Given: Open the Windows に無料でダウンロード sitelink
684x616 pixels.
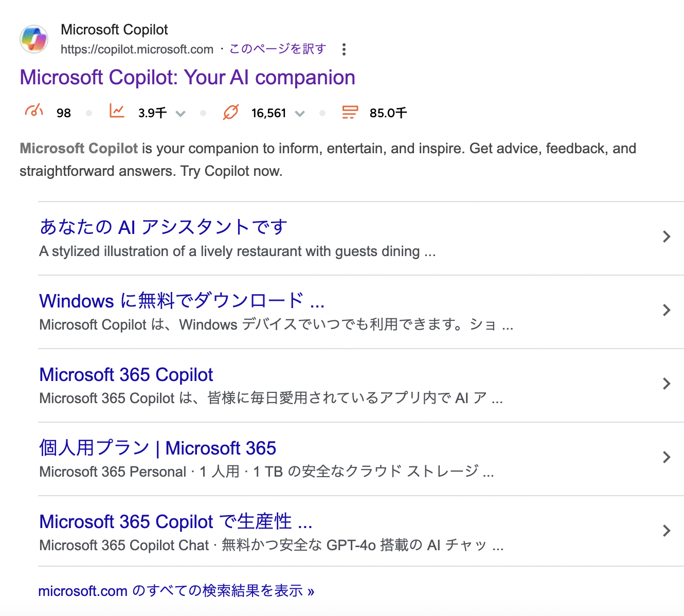Looking at the screenshot, I should (182, 301).
